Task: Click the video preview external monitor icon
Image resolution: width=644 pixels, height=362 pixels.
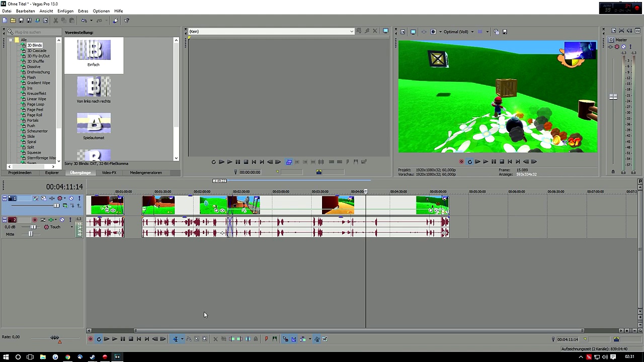Action: pyautogui.click(x=413, y=32)
